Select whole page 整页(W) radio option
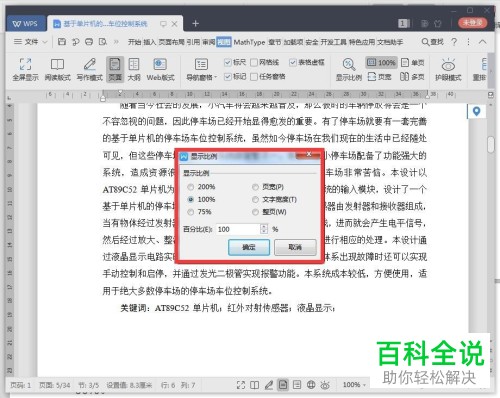This screenshot has height=398, width=500. point(255,212)
